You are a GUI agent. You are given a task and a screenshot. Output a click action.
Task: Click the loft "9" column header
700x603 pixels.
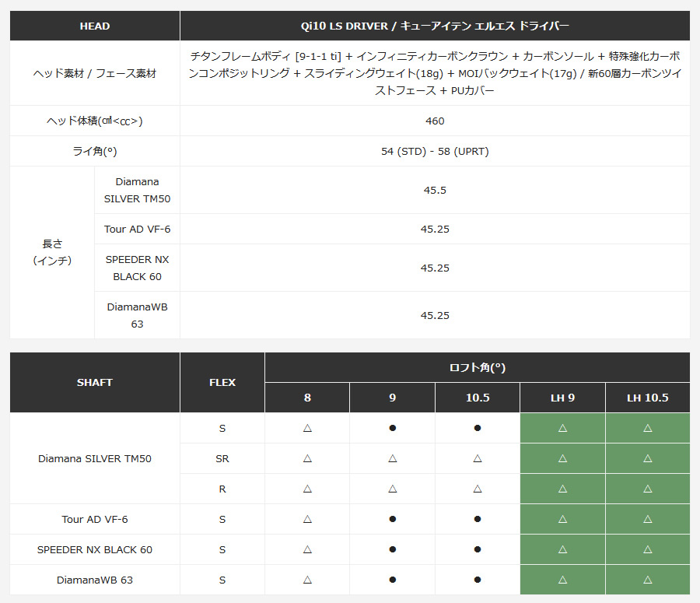point(393,398)
